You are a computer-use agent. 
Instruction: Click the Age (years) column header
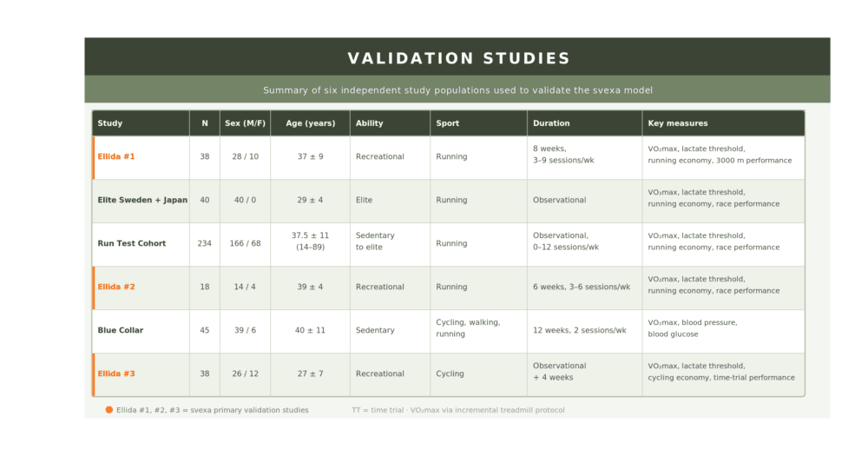[311, 123]
